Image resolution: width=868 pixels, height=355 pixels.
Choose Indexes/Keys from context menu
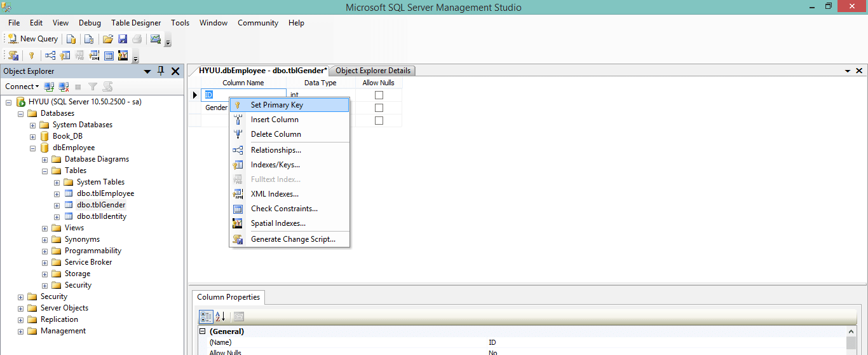point(289,165)
